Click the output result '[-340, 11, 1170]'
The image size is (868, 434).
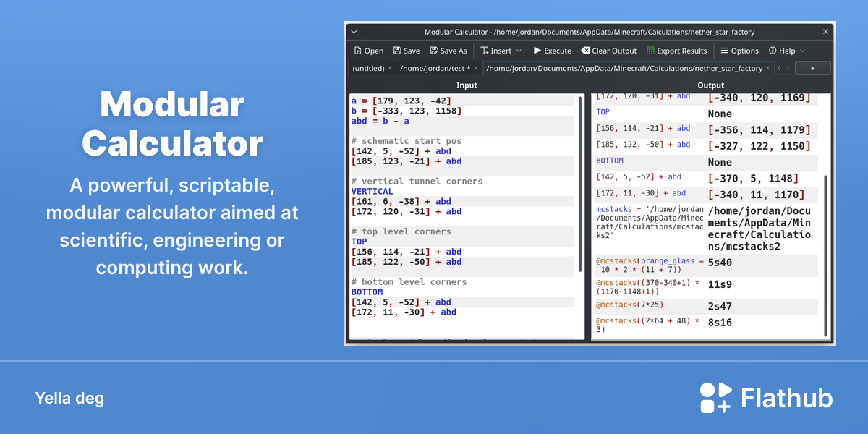click(756, 195)
